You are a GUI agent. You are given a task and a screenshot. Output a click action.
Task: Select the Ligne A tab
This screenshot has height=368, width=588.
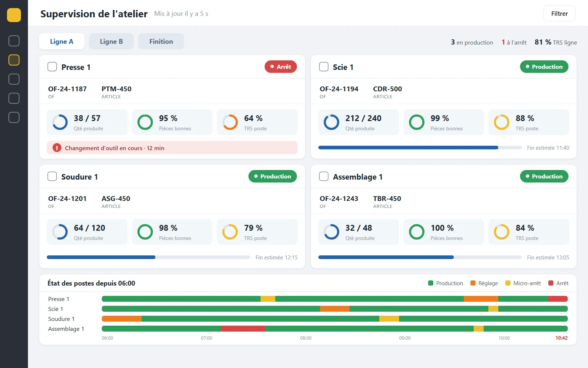point(62,41)
